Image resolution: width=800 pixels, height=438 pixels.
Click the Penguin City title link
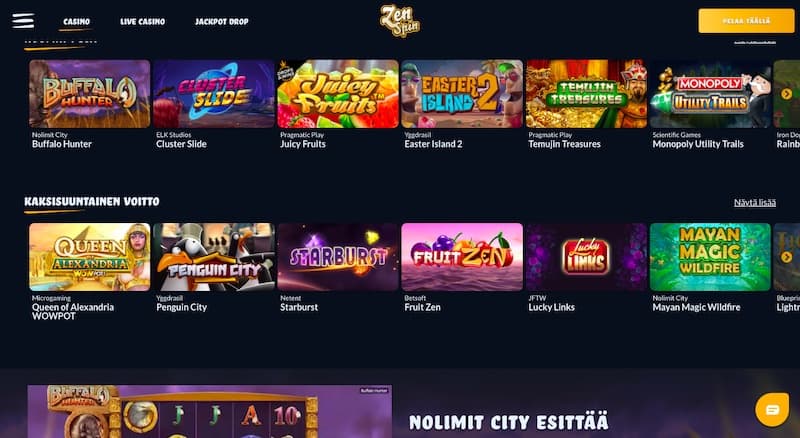(x=182, y=307)
